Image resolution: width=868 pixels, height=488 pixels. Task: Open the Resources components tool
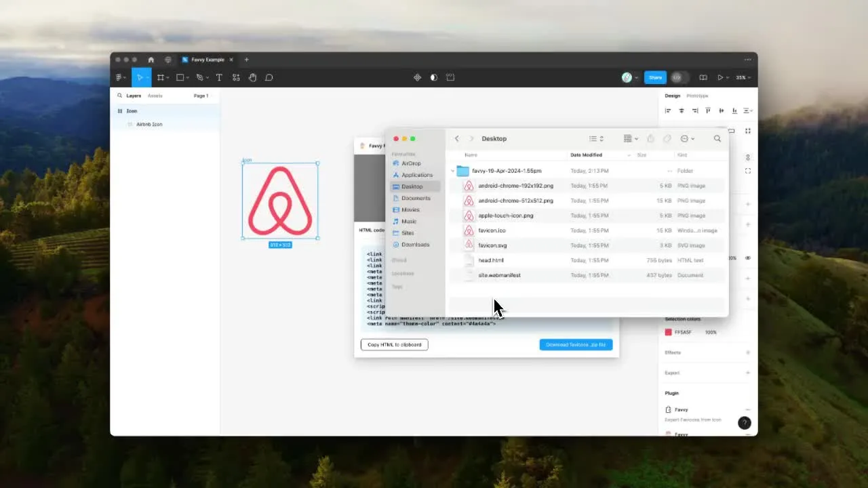pos(236,78)
